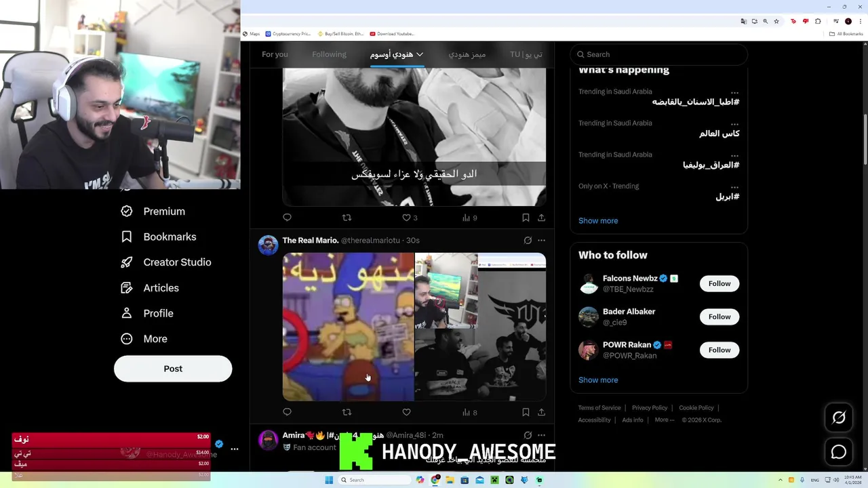The width and height of the screenshot is (868, 488).
Task: Open options for trend #اطبا_الاسنان_بالقابضه
Action: [x=734, y=92]
